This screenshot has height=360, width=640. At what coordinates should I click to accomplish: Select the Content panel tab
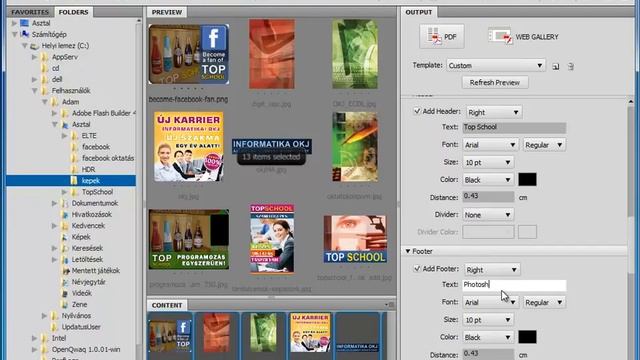pyautogui.click(x=167, y=305)
